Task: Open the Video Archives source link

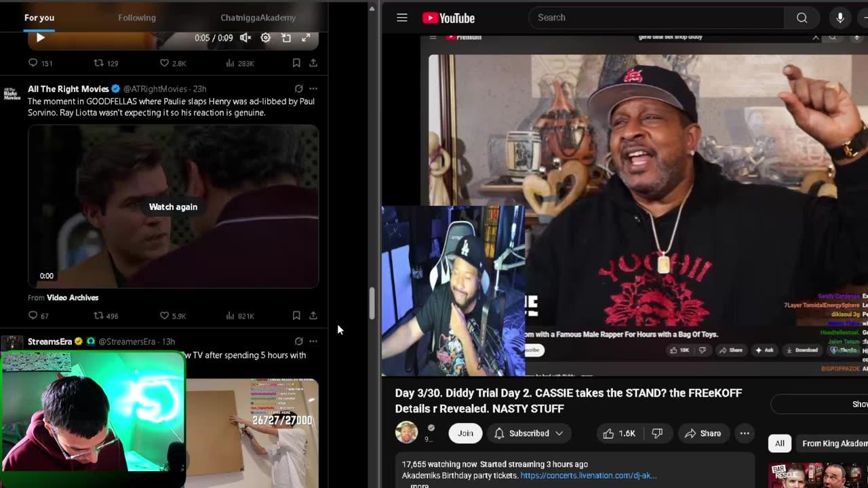Action: click(73, 298)
